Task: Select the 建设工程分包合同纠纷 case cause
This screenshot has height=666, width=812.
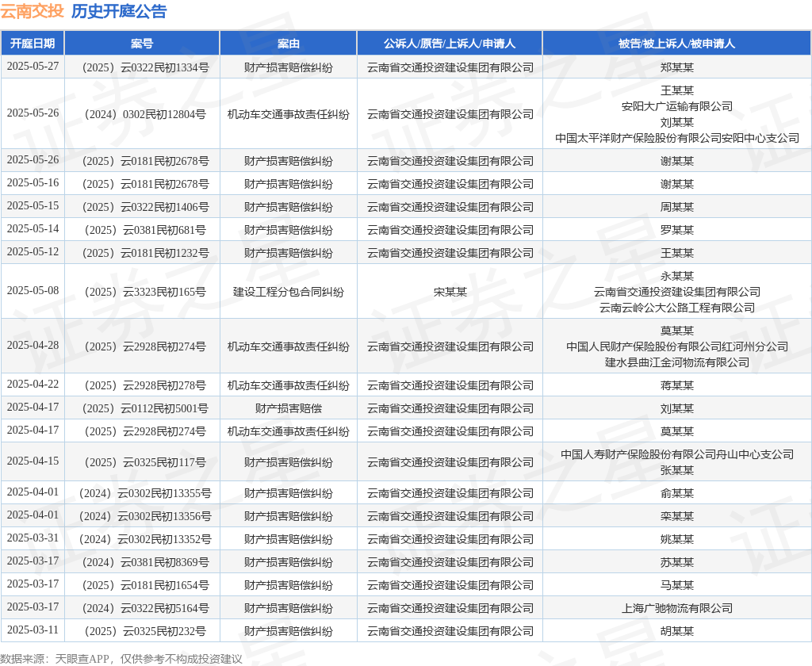Action: pos(288,292)
